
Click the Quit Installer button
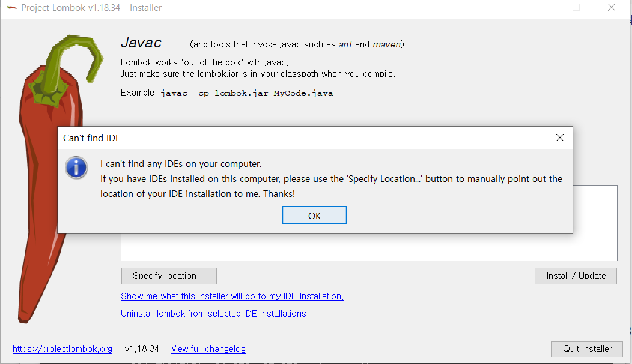[587, 348]
